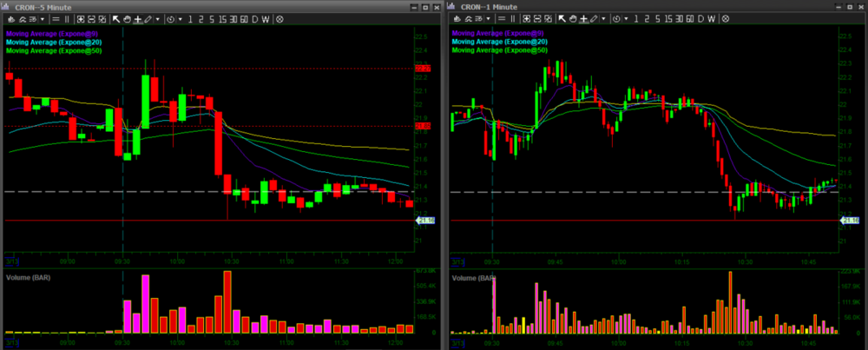Open dropdown beside clock icon in 1 Minute chart
The width and height of the screenshot is (868, 350).
[624, 18]
